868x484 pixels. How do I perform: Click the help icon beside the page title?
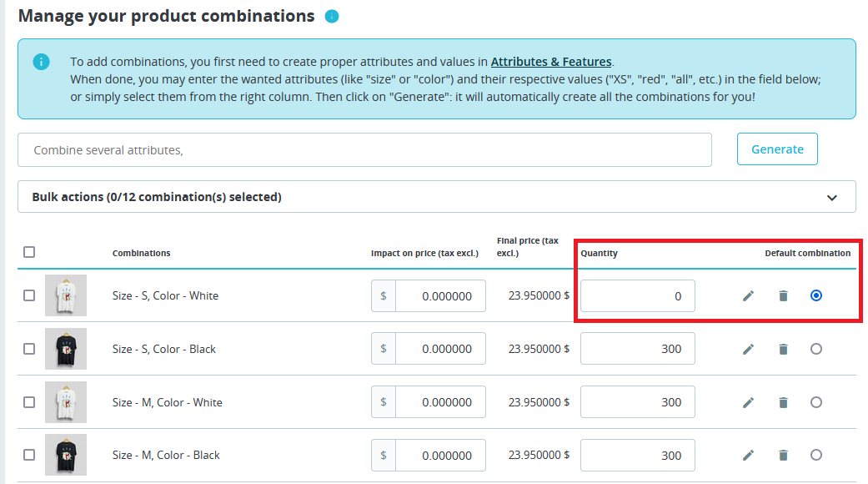click(332, 17)
